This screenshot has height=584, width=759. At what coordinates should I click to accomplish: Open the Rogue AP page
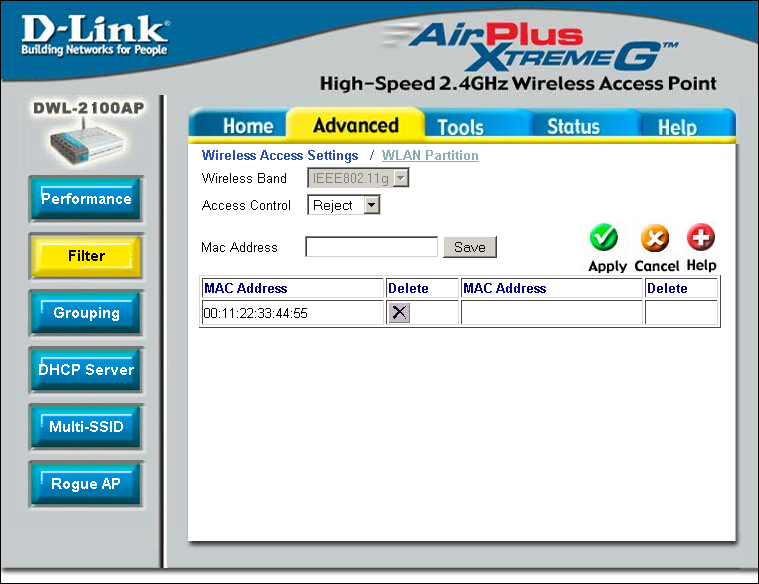point(86,484)
